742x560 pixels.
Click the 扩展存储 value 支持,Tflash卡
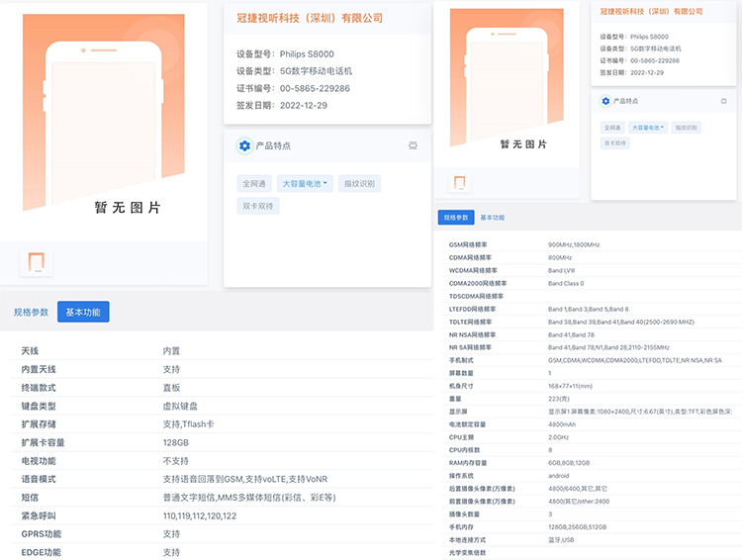coord(188,424)
